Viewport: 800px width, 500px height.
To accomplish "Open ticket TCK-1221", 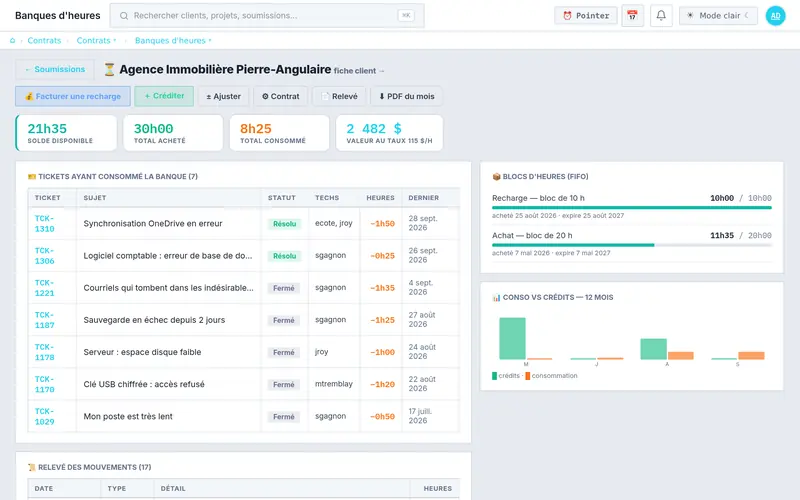I will 44,288.
